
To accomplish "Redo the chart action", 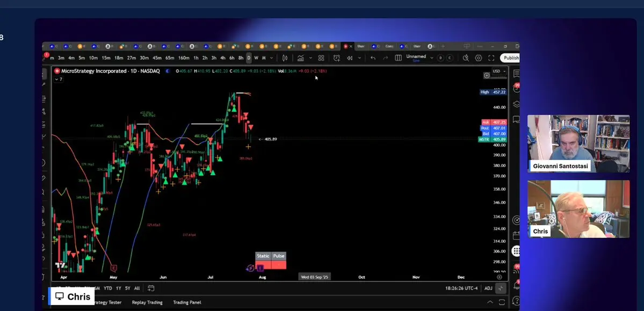I will (x=385, y=58).
